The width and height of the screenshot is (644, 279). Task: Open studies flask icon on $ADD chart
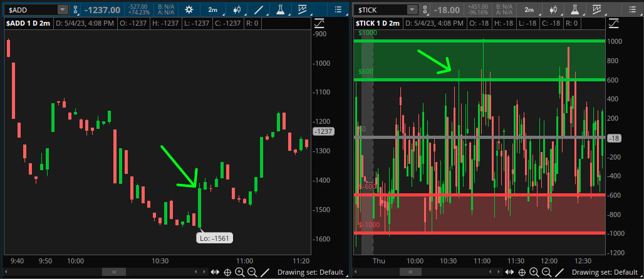click(x=281, y=10)
